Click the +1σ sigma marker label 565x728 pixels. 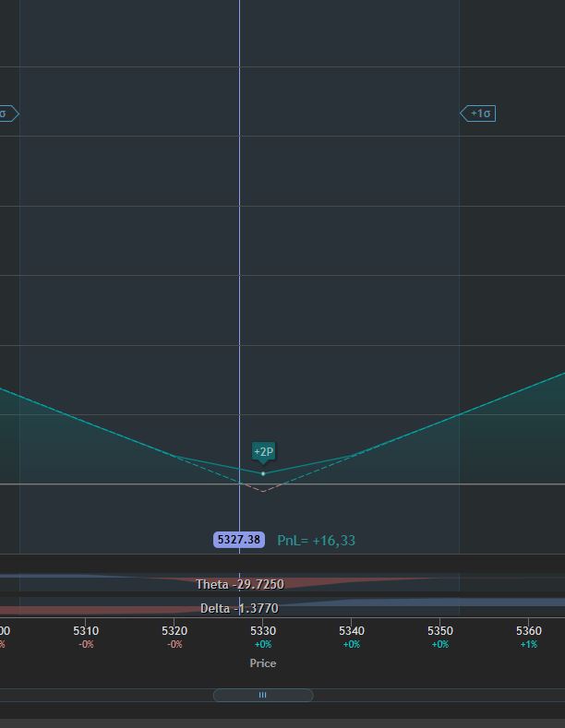(x=477, y=113)
